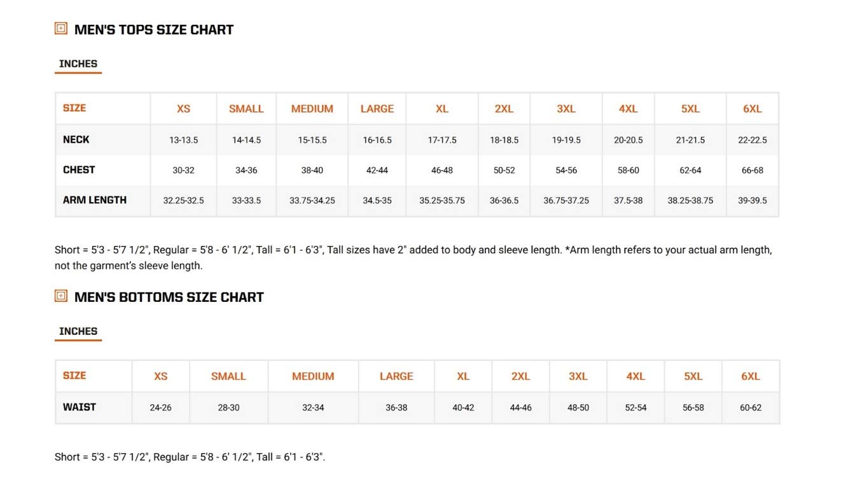
Task: Click the Men's Bottoms Size Chart heading
Action: click(169, 297)
